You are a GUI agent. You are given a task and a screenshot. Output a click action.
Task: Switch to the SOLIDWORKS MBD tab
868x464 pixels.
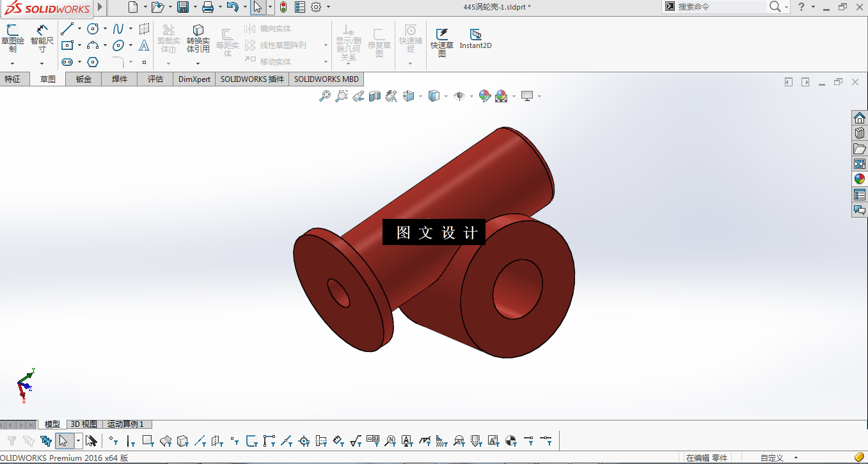[x=327, y=79]
